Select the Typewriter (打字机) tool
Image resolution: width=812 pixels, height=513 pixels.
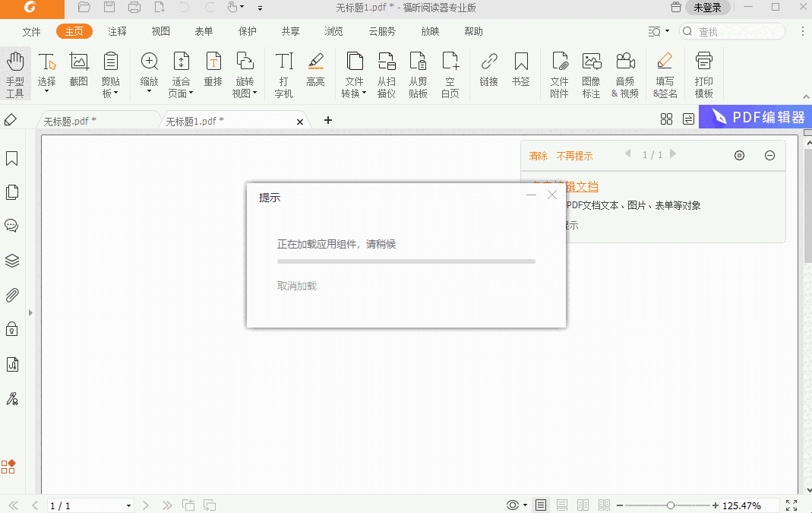(283, 74)
